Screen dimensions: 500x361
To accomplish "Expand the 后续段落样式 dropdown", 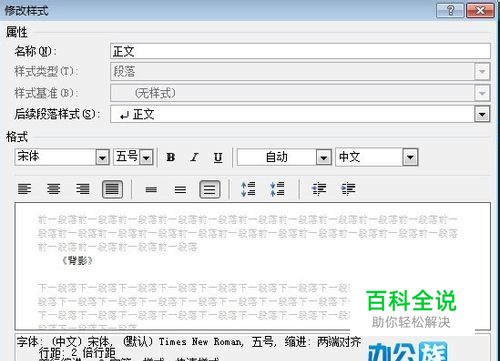I will 482,114.
